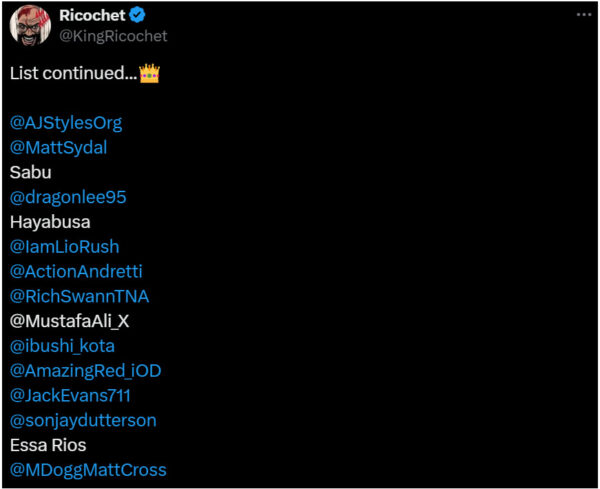Image resolution: width=600 pixels, height=489 pixels.
Task: Click the Hayabusa text line
Action: pos(50,222)
